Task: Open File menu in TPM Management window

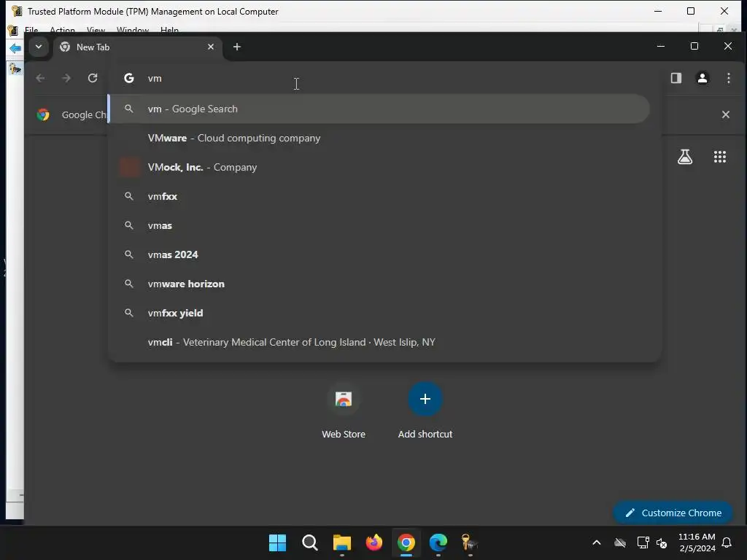Action: click(x=31, y=29)
